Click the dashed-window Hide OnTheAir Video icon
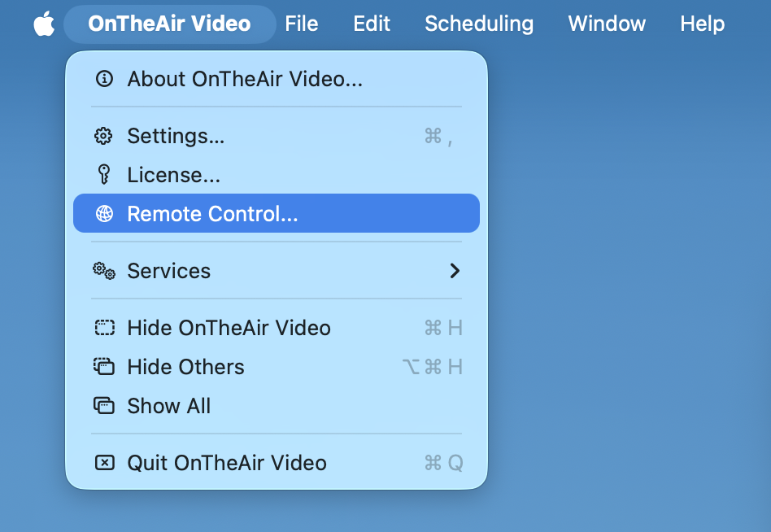 click(x=104, y=328)
